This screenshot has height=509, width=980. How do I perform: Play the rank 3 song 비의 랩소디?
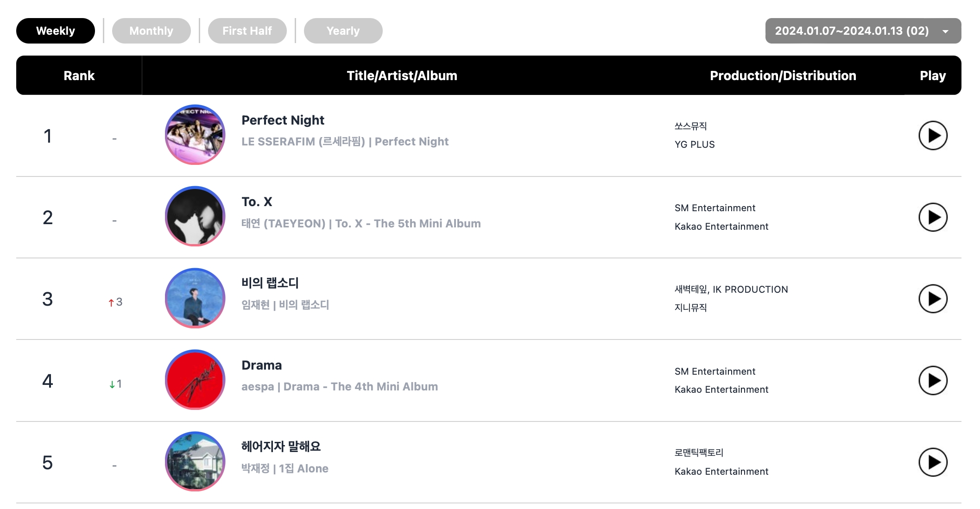pos(933,299)
